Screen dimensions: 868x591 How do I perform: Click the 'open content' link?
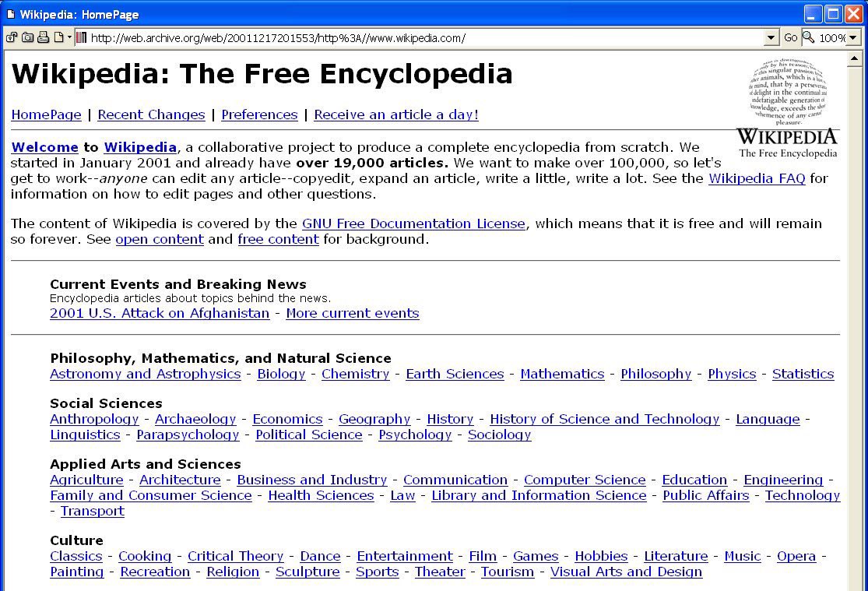[160, 239]
